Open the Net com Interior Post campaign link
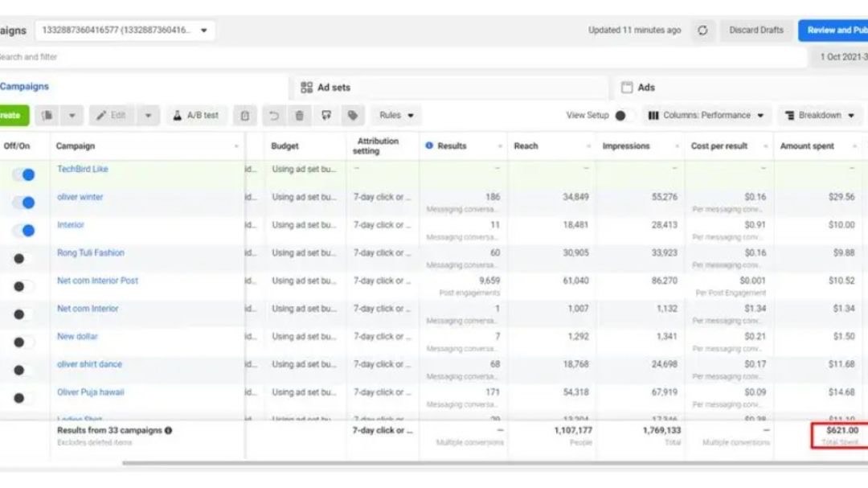 [x=97, y=281]
